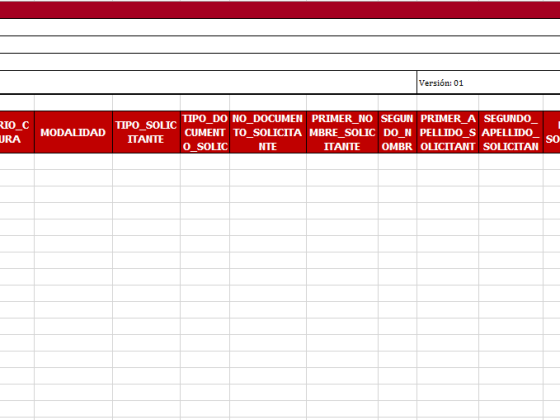The width and height of the screenshot is (560, 420).
Task: Select the TIPO_DOCUMENTO_SOLIC header cell
Action: [x=205, y=132]
